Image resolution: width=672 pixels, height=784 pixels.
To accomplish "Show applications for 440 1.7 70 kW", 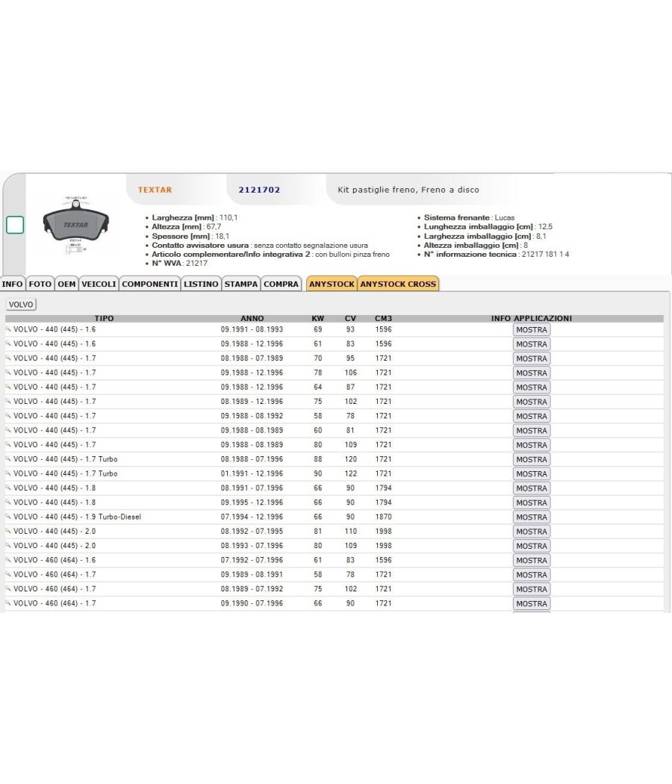I will point(532,358).
